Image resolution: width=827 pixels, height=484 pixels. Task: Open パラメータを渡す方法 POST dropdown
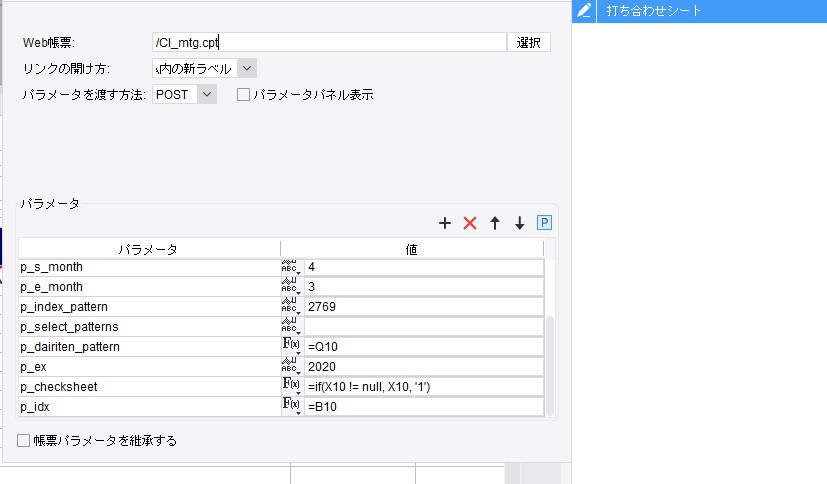[207, 94]
